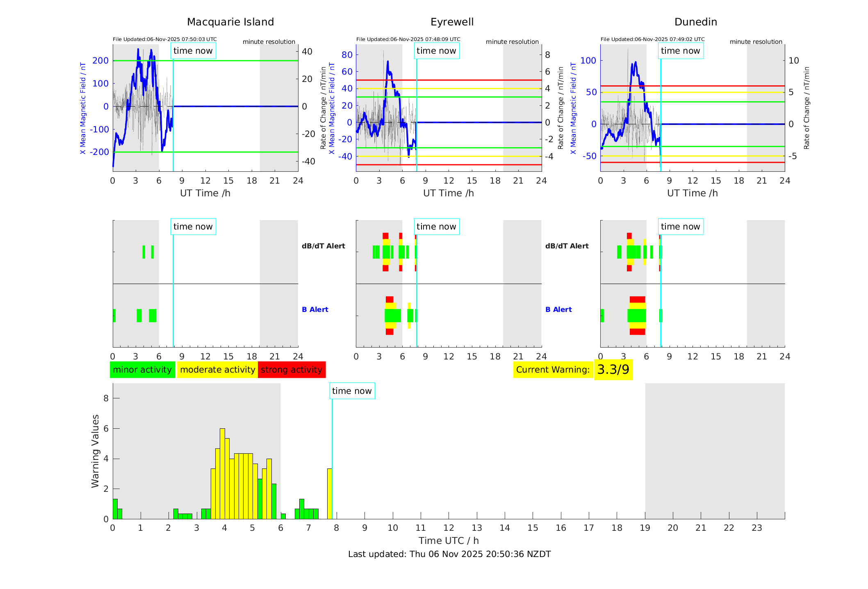Click the blue 'B Alert' label beside Dunedin panel

click(558, 309)
